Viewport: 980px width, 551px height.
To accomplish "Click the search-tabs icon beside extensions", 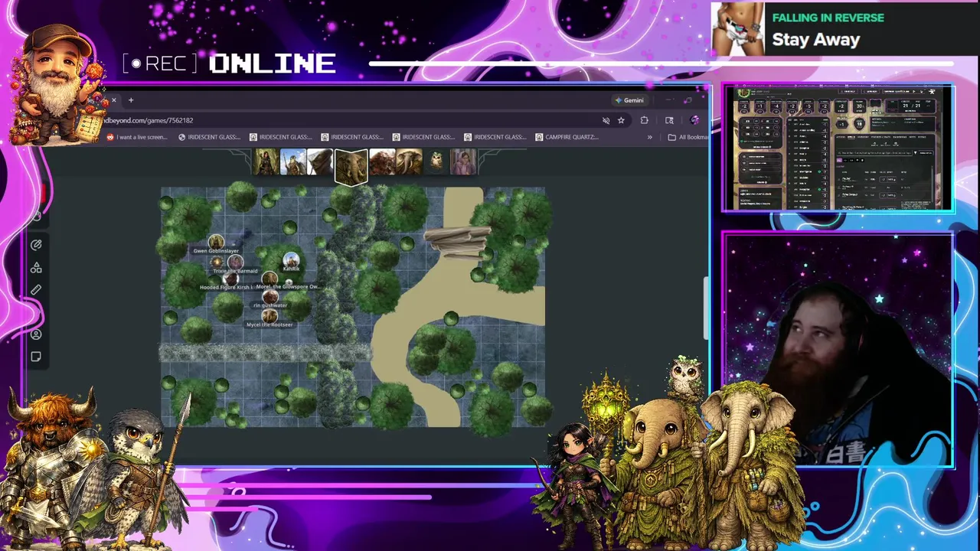I will pos(669,120).
